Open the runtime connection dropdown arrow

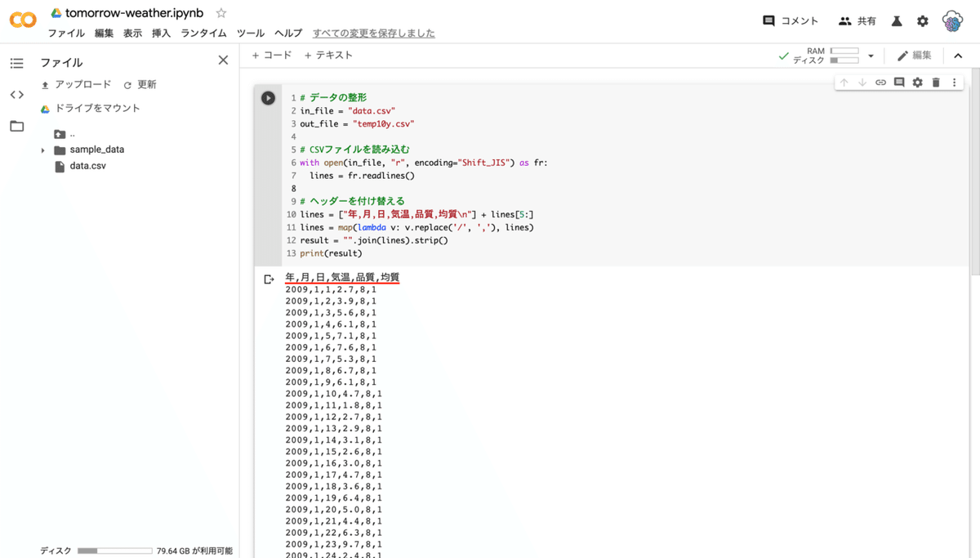click(x=871, y=56)
